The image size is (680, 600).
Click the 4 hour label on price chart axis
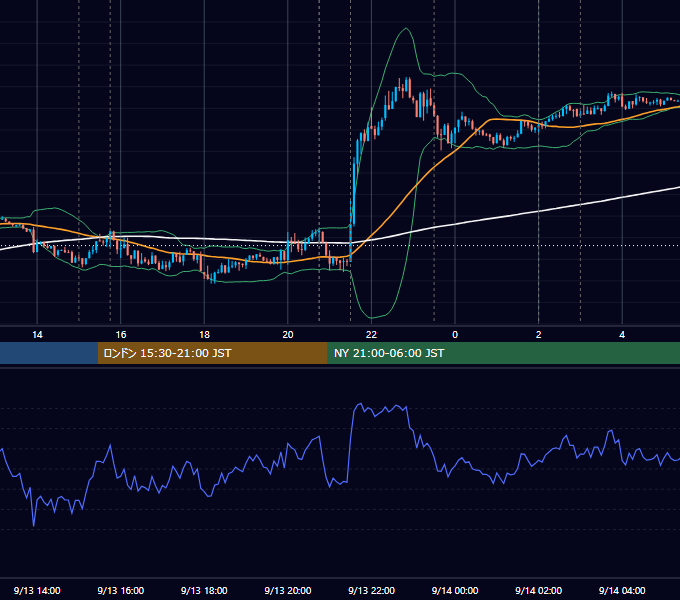(622, 335)
